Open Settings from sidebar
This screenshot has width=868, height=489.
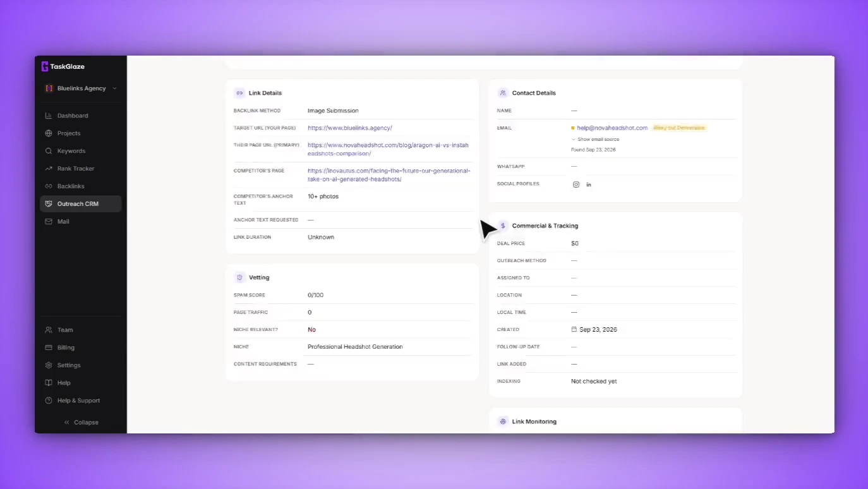[80, 365]
